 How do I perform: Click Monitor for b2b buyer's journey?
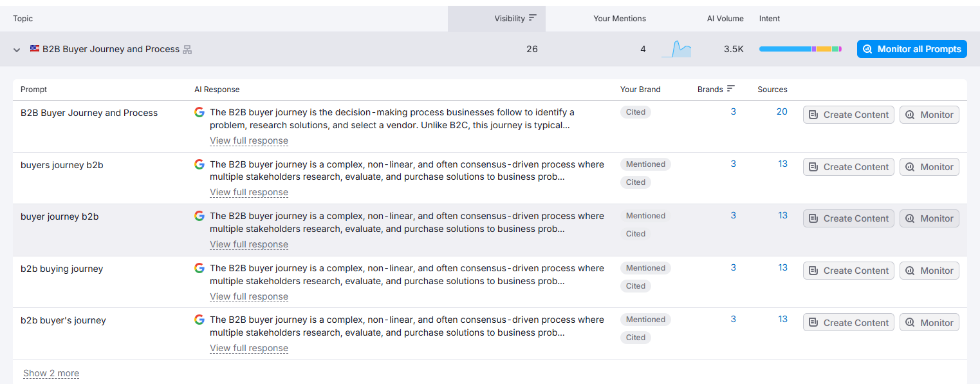[929, 323]
